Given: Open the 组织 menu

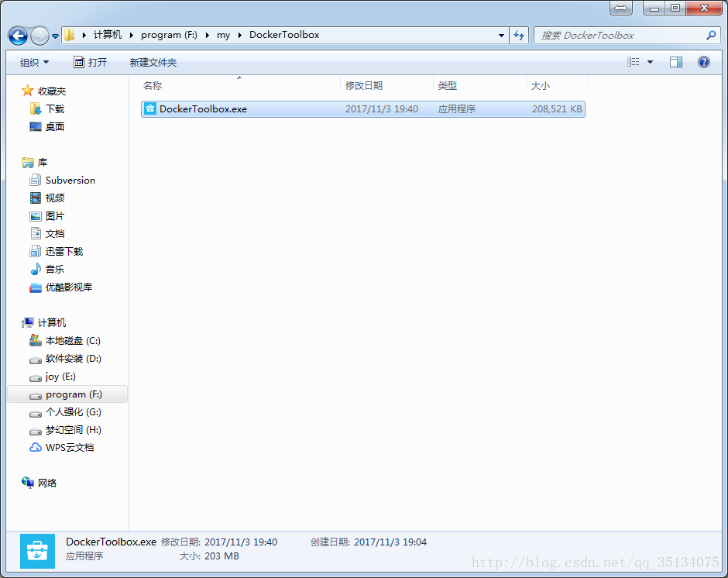Looking at the screenshot, I should tap(34, 62).
